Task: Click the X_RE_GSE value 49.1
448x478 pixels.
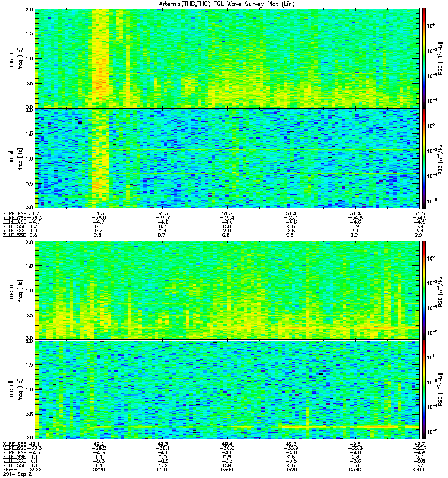Action: coord(34,444)
